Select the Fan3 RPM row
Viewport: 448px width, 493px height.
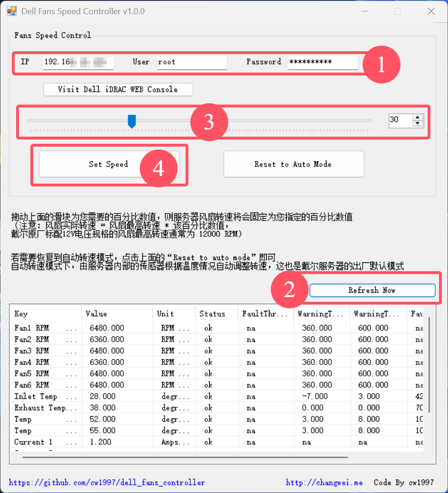point(216,351)
